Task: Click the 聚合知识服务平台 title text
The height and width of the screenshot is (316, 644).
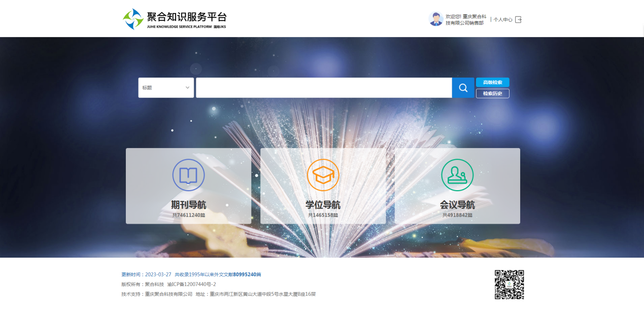Action: coord(186,16)
